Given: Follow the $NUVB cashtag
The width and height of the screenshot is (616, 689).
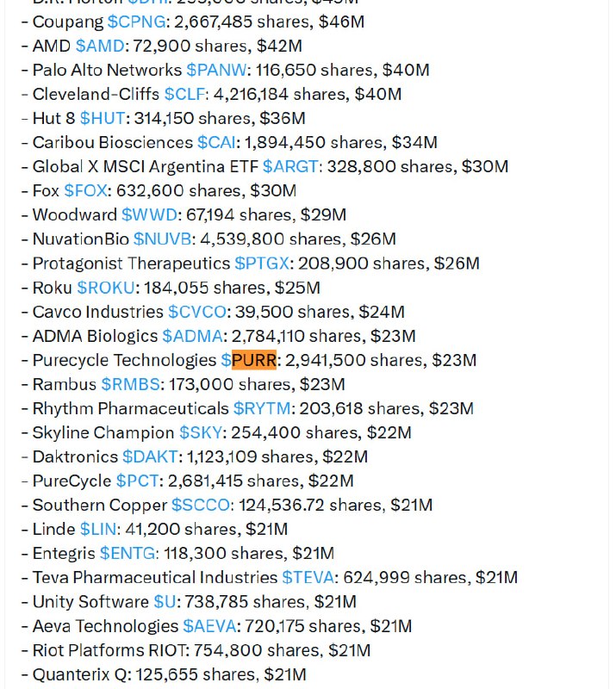Looking at the screenshot, I should (x=163, y=239).
